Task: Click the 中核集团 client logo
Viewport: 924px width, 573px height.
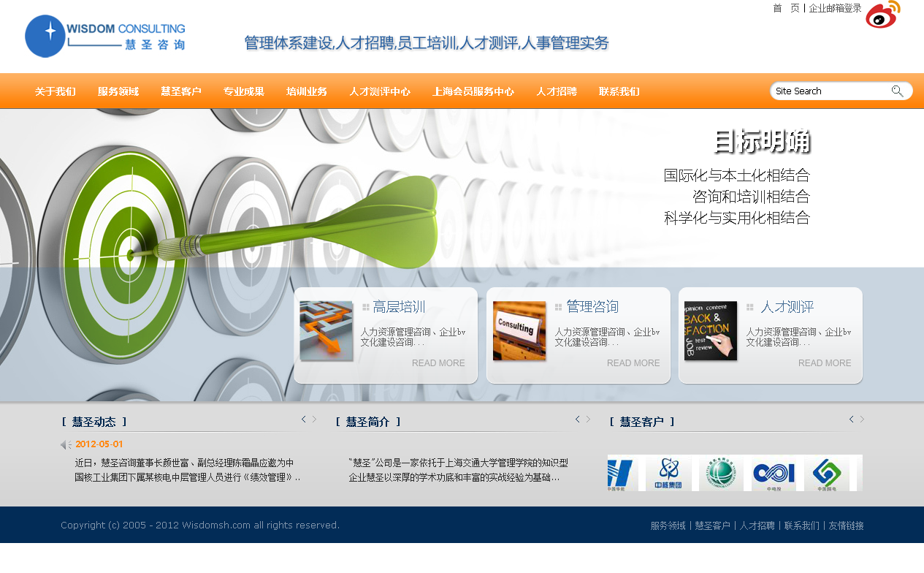Action: click(x=668, y=473)
